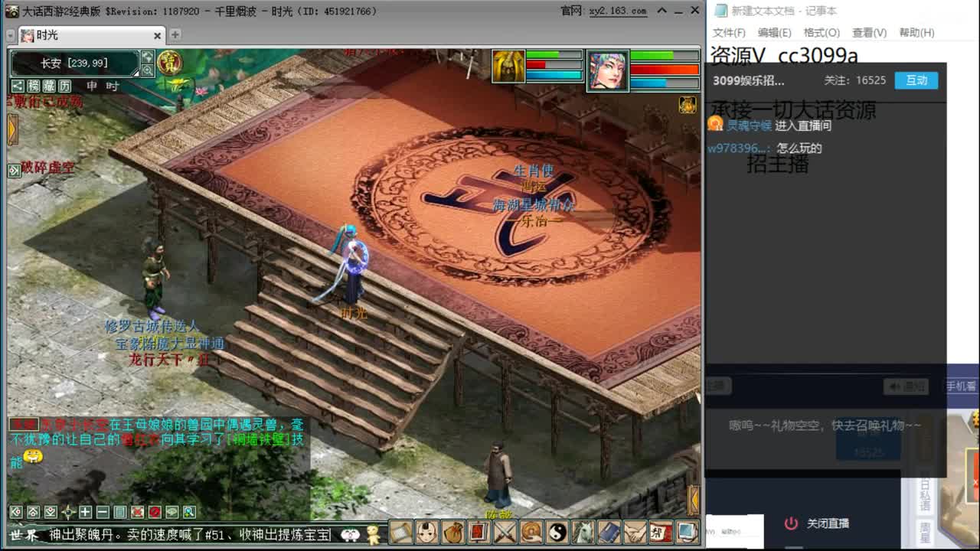Click the chat input text field
Screen dimensions: 980x551
tap(190, 535)
